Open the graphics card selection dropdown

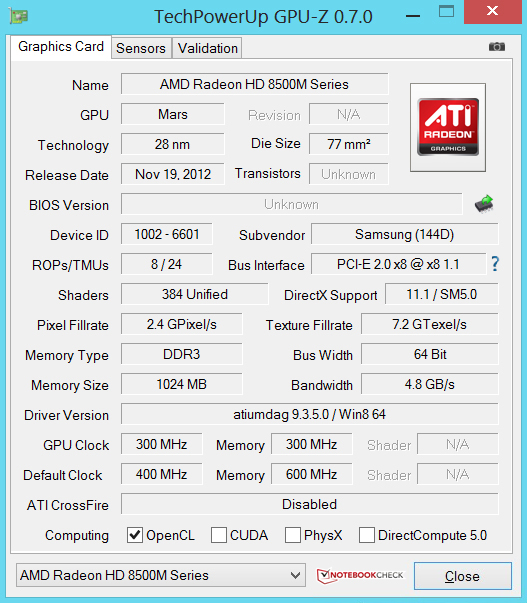(x=161, y=575)
